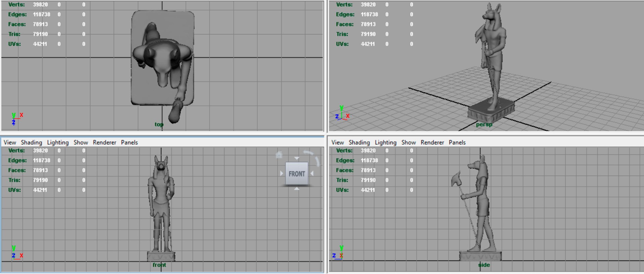The image size is (644, 274).
Task: Click ViewCube triangle left of FRONT face
Action: (281, 173)
